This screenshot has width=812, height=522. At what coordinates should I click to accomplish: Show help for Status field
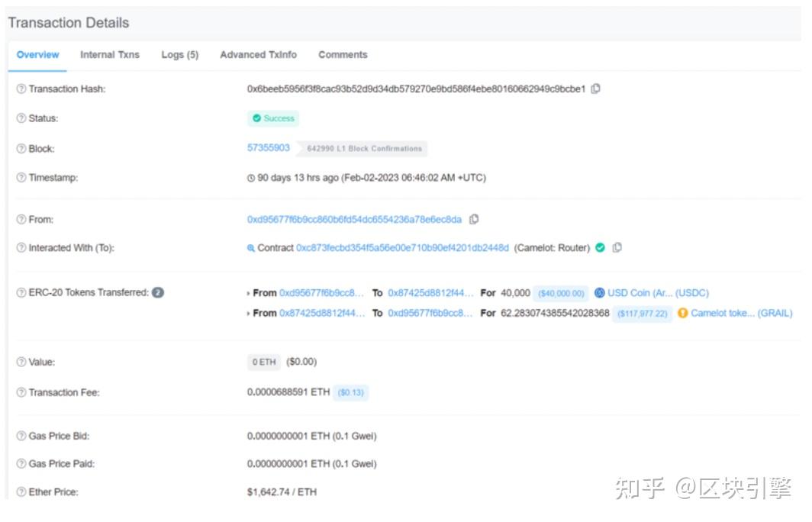pos(21,118)
